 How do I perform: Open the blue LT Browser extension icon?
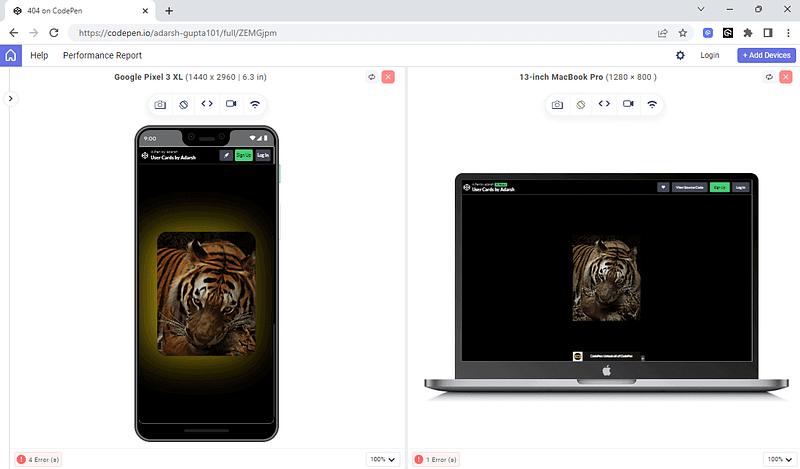click(x=708, y=33)
